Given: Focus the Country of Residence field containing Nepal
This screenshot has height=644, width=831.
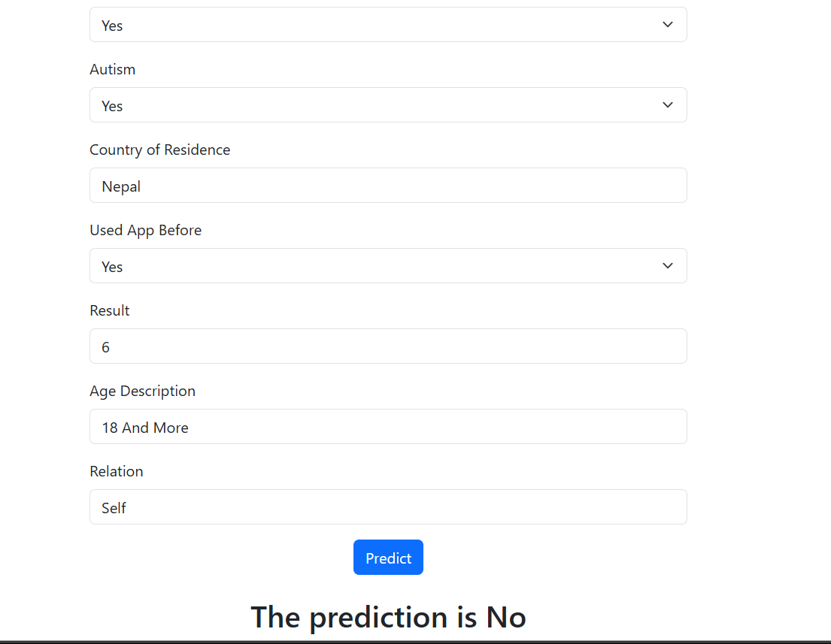Looking at the screenshot, I should pos(388,186).
